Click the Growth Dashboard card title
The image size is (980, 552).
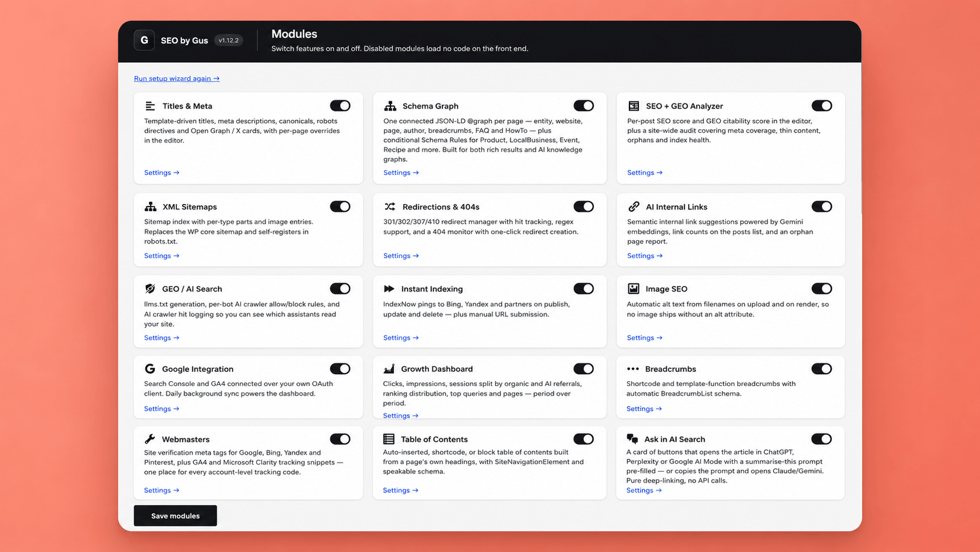[437, 369]
